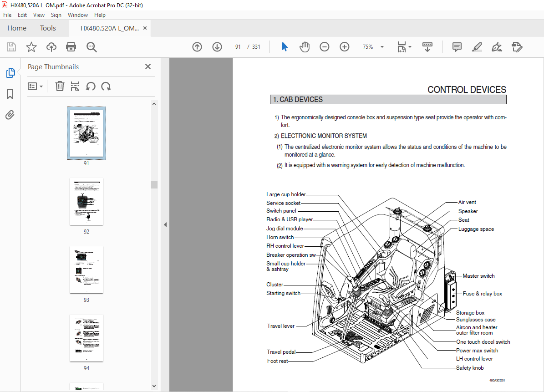Upload the file to cloud storage

(51, 47)
